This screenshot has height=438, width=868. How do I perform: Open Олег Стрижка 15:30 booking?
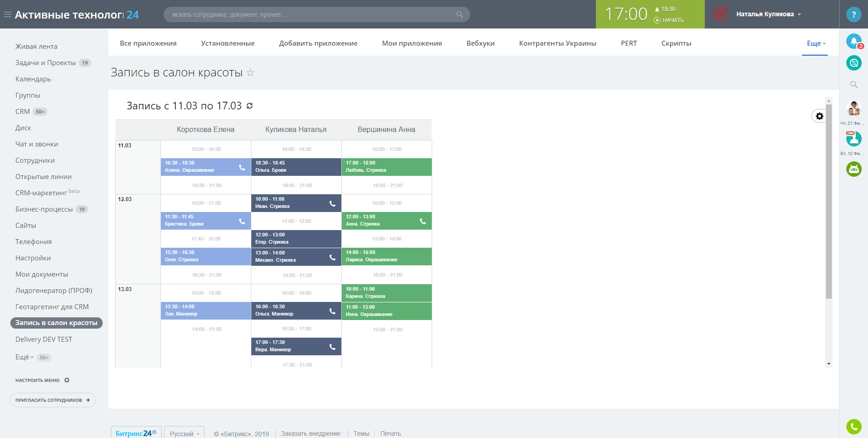(206, 256)
